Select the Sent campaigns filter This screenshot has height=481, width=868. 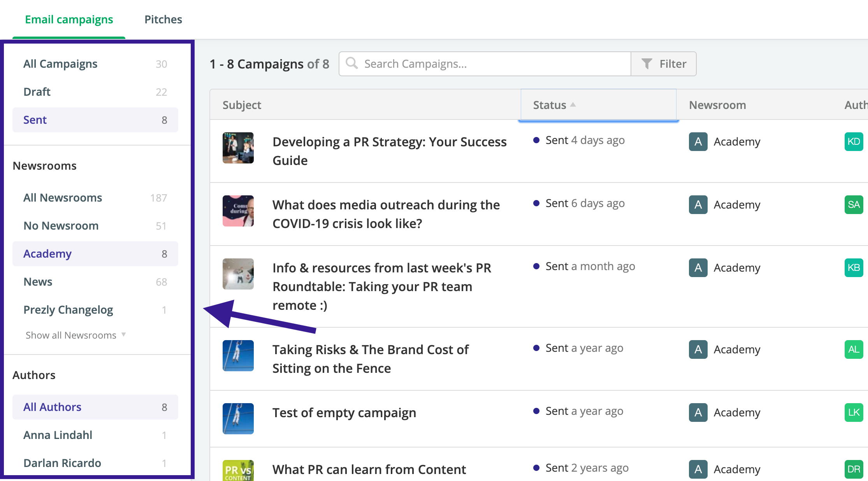[x=95, y=120]
